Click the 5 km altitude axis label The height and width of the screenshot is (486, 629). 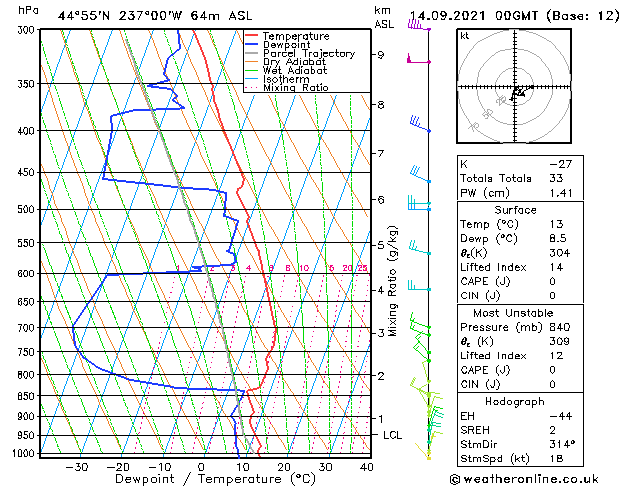pos(381,245)
